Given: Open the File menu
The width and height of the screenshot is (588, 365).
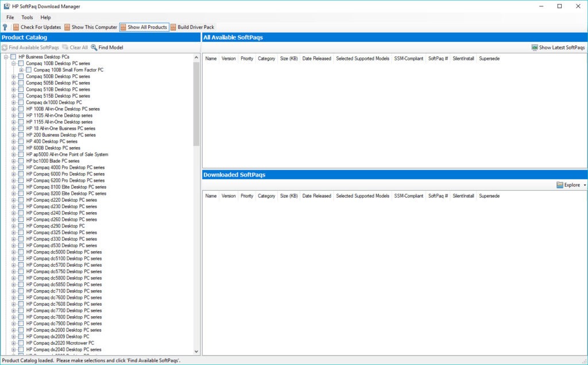Looking at the screenshot, I should coord(10,17).
